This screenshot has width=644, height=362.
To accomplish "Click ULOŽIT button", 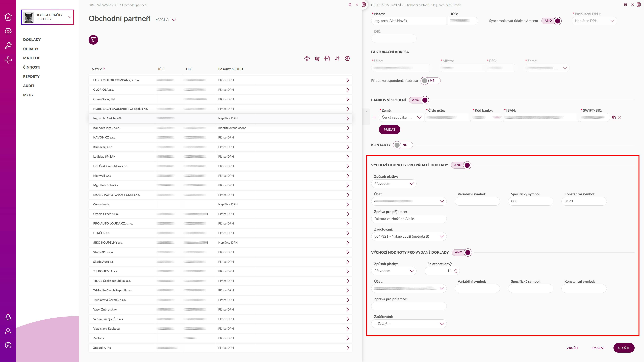I will [624, 348].
